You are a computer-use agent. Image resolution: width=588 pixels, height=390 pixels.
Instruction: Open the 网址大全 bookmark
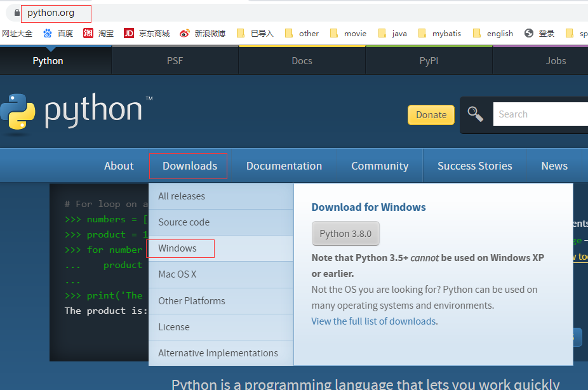[17, 34]
